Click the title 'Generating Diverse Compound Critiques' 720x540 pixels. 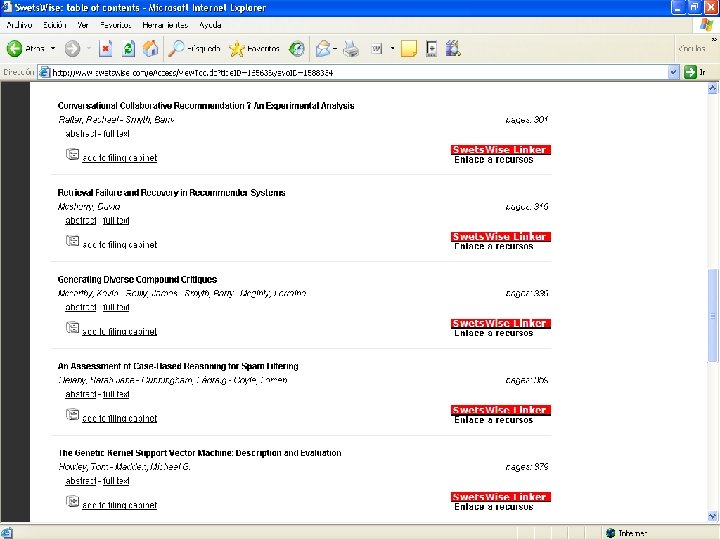(x=137, y=279)
